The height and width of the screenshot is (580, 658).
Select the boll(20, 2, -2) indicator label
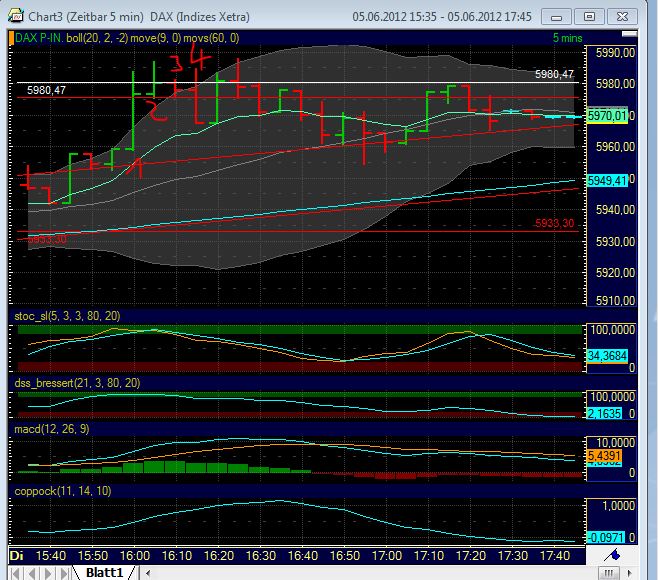97,38
